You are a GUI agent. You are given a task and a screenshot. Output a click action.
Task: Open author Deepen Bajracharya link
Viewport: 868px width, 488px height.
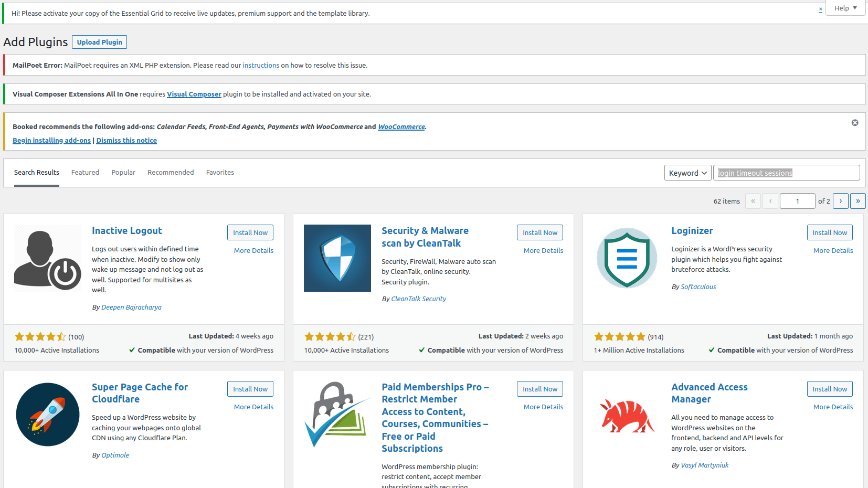pyautogui.click(x=131, y=307)
